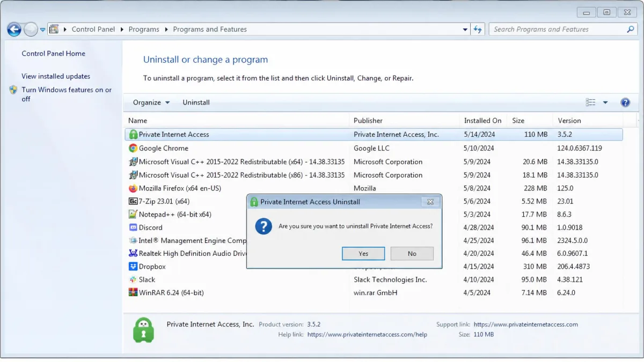
Task: Close the Private Internet Access Uninstall dialog
Action: pos(430,202)
